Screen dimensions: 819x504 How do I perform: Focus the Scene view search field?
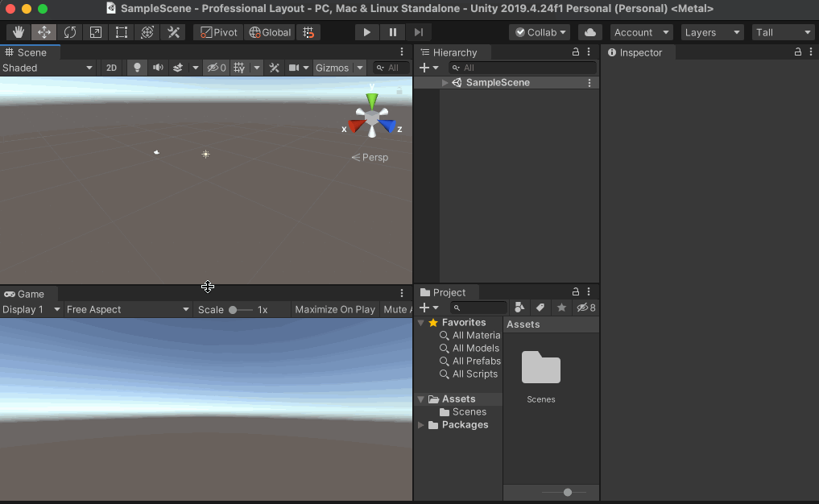point(391,68)
